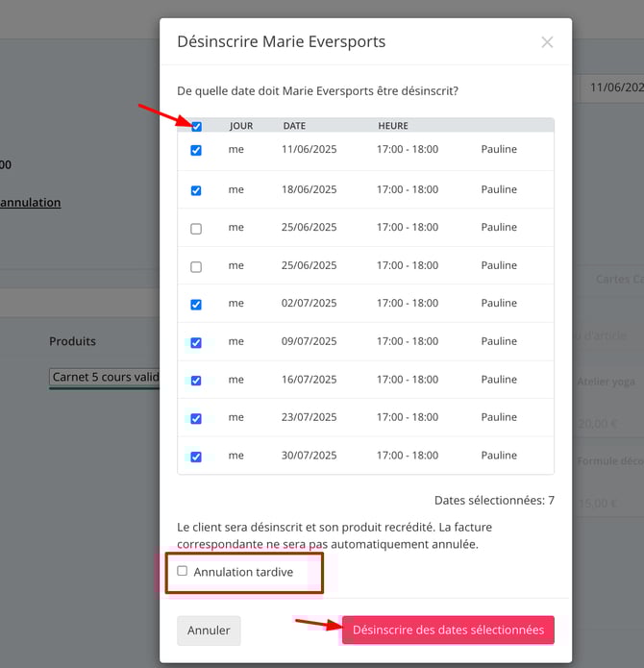Check the first 25/06/2025 row checkbox
644x668 pixels.
coord(196,229)
